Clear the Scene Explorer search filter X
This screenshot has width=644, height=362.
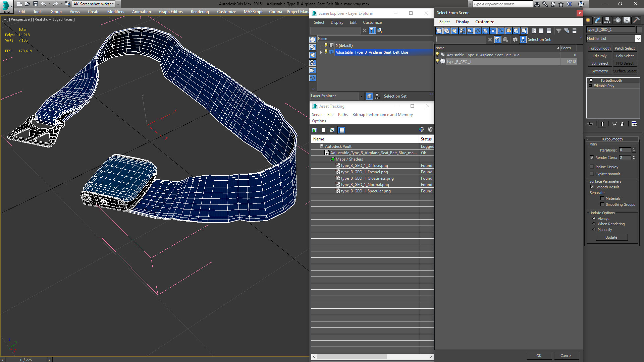point(365,31)
